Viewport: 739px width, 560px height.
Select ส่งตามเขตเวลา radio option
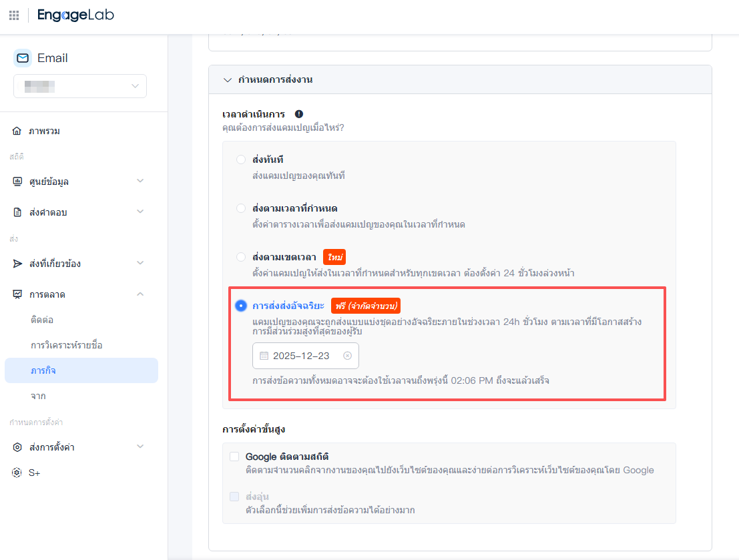241,257
